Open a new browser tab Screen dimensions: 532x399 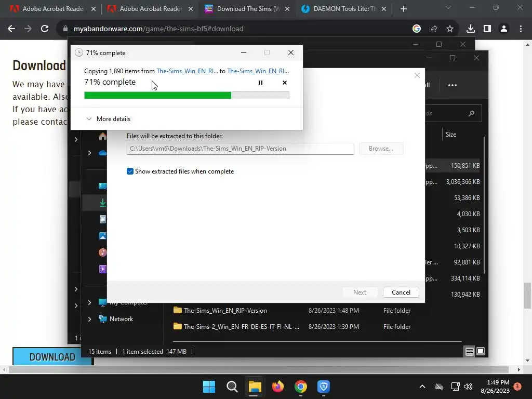[403, 9]
